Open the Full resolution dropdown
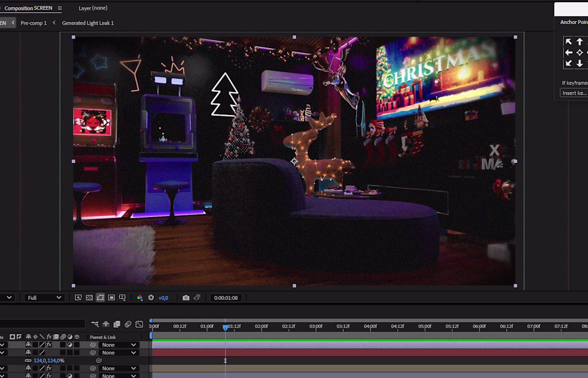 point(44,298)
